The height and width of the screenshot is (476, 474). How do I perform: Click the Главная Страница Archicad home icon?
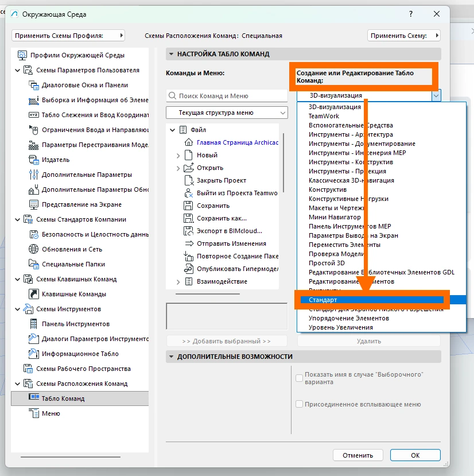188,142
